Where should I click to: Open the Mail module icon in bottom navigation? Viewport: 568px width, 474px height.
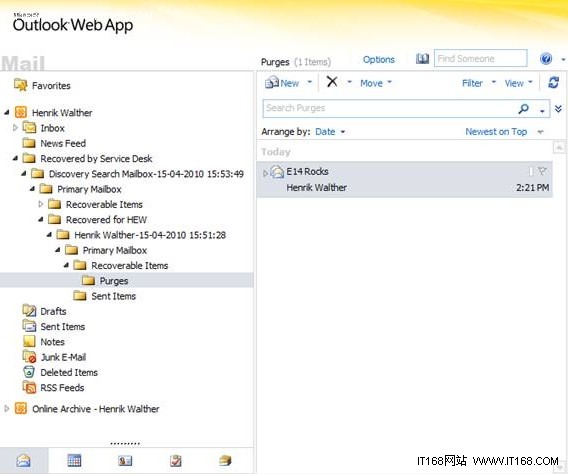[23, 461]
